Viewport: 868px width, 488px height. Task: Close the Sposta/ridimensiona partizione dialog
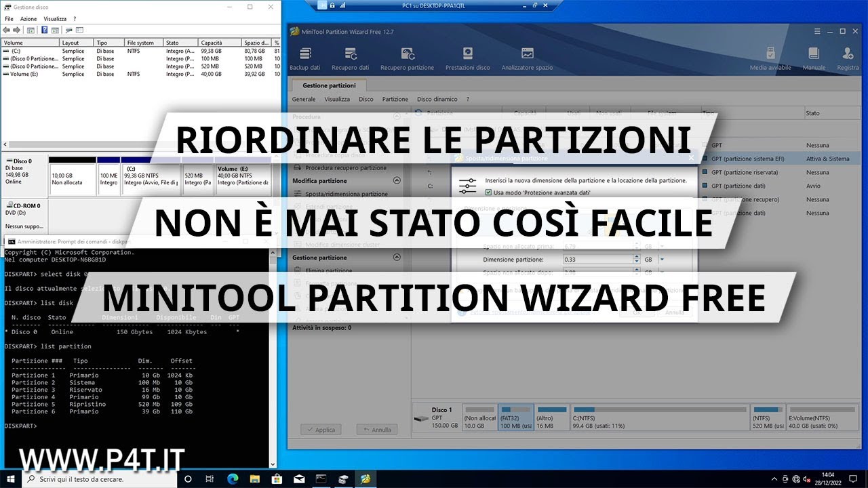point(692,158)
